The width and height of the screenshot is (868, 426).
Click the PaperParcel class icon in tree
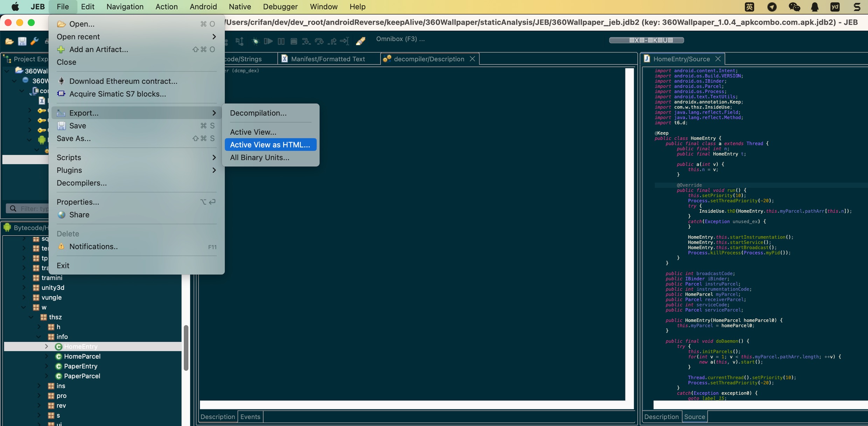(x=58, y=376)
